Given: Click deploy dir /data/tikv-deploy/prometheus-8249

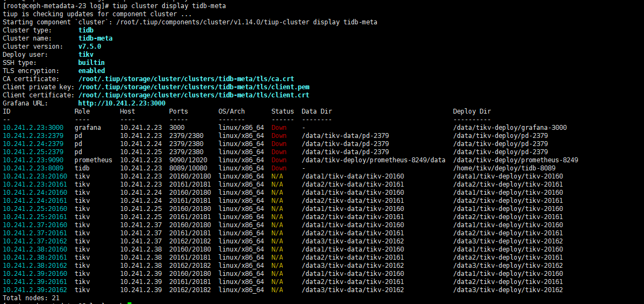Looking at the screenshot, I should pyautogui.click(x=515, y=160).
